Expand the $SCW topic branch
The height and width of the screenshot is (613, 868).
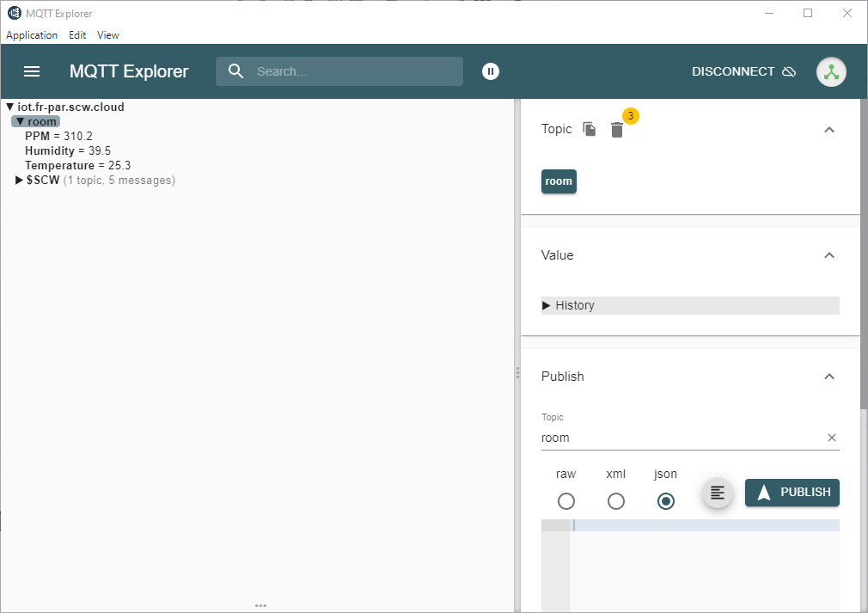tap(19, 180)
